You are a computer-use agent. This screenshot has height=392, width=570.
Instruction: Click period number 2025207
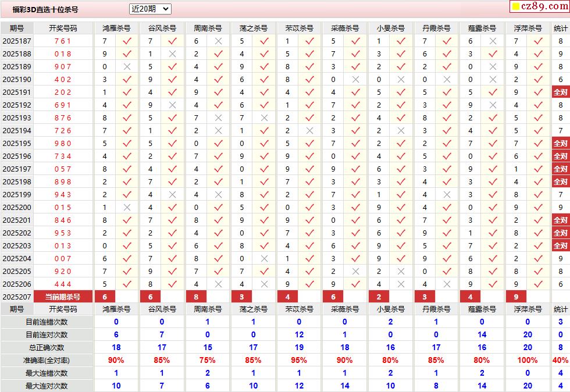tap(17, 297)
